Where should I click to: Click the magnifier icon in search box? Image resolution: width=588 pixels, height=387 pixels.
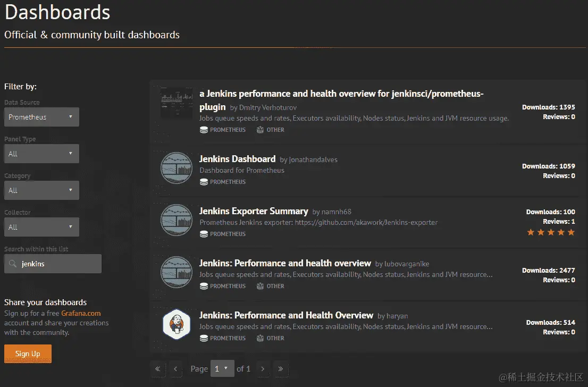point(13,264)
